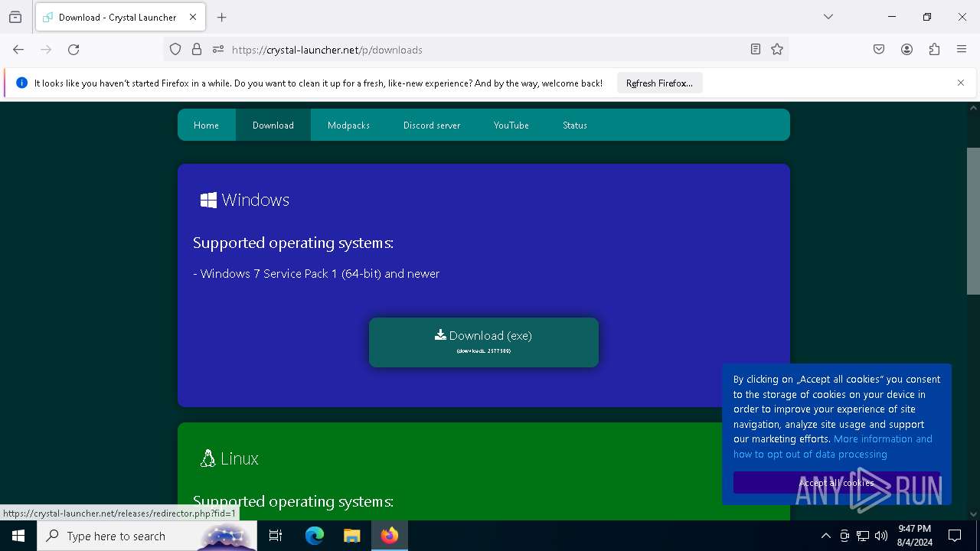
Task: Click the Meet Now tray icon
Action: pyautogui.click(x=844, y=536)
